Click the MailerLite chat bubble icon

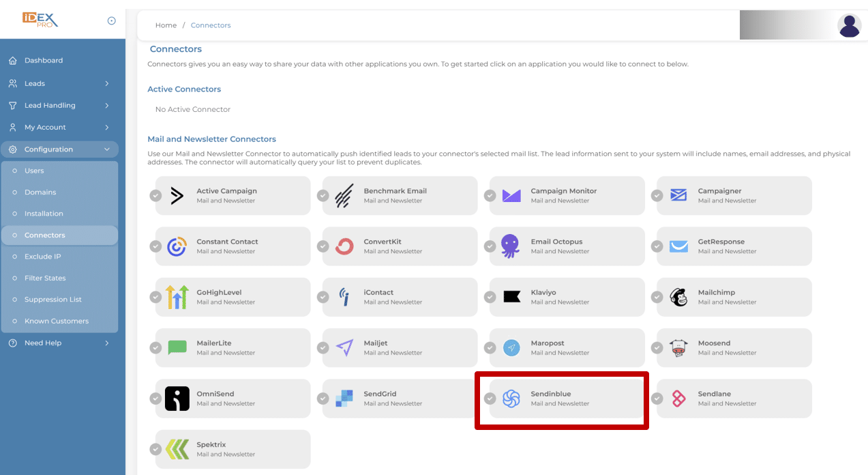click(x=177, y=347)
